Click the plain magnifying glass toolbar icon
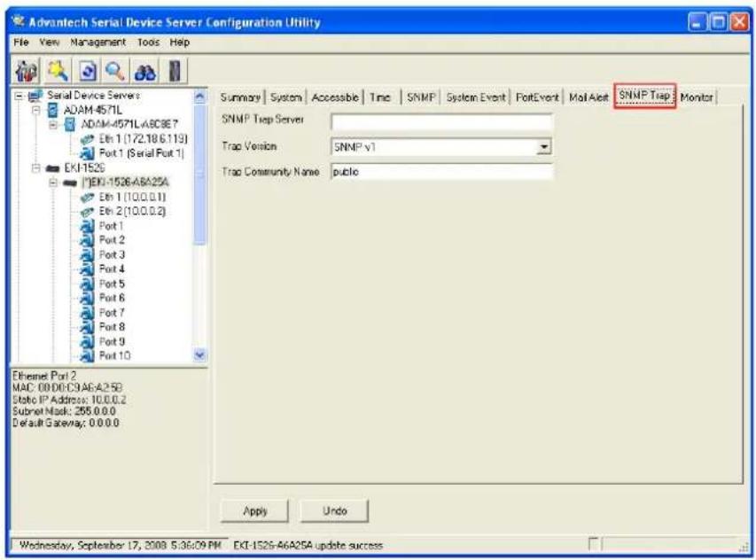This screenshot has height=560, width=756. pyautogui.click(x=116, y=71)
